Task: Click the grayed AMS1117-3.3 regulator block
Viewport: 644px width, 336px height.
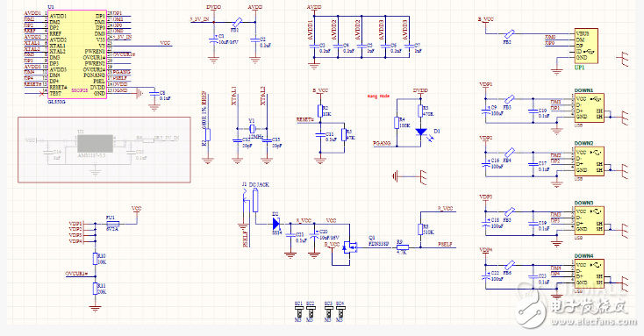Action: [x=96, y=144]
